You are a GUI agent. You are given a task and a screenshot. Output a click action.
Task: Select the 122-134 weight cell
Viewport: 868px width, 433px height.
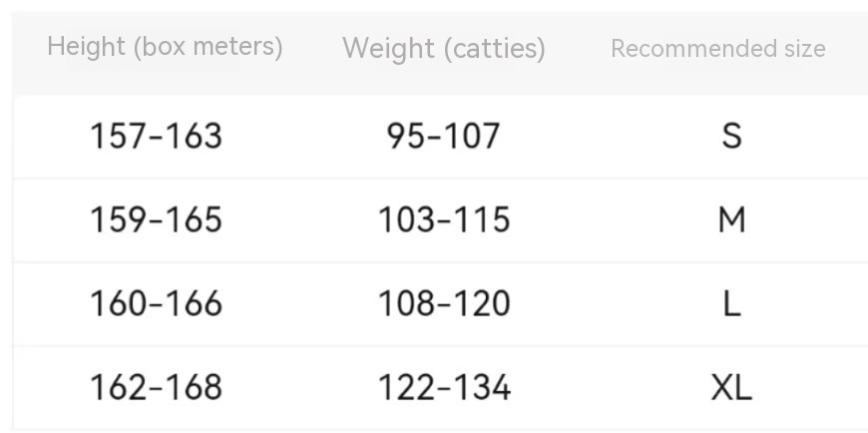444,387
